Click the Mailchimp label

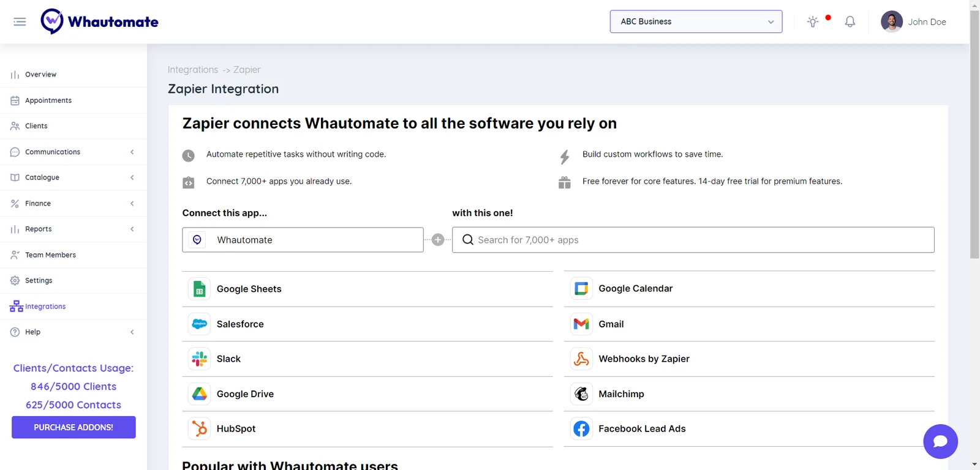click(621, 394)
